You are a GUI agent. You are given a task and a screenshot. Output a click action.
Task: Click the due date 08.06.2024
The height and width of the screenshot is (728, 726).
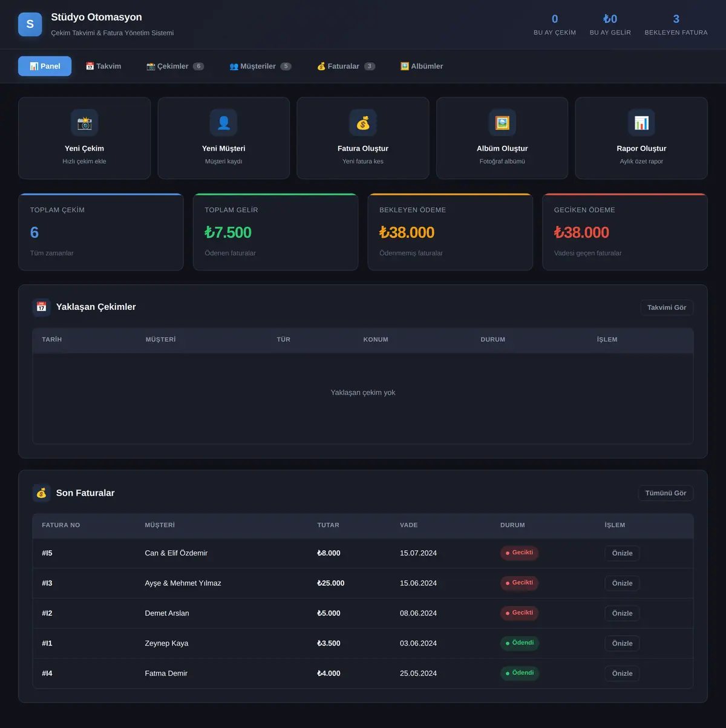pyautogui.click(x=418, y=613)
